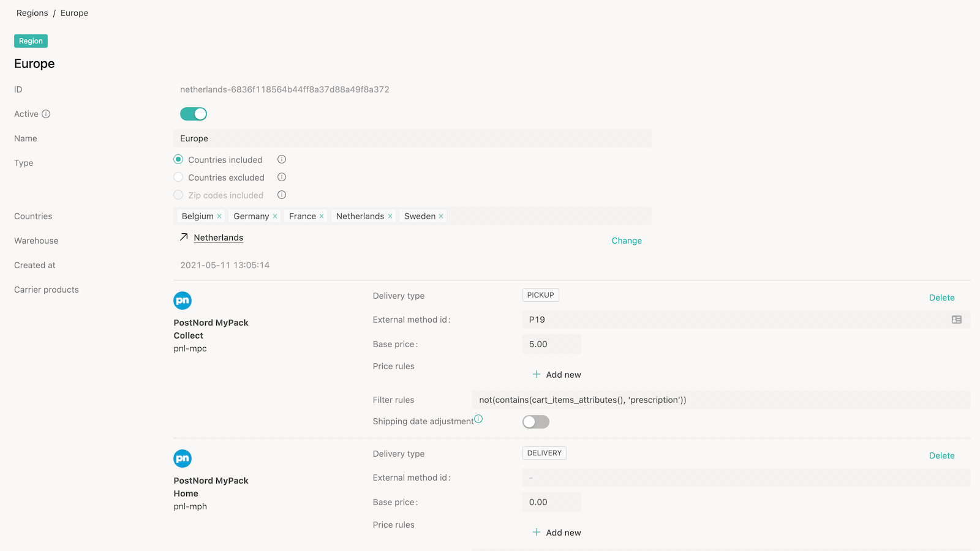This screenshot has width=980, height=551.
Task: Enable Shipping date adjustment toggle
Action: coord(535,422)
